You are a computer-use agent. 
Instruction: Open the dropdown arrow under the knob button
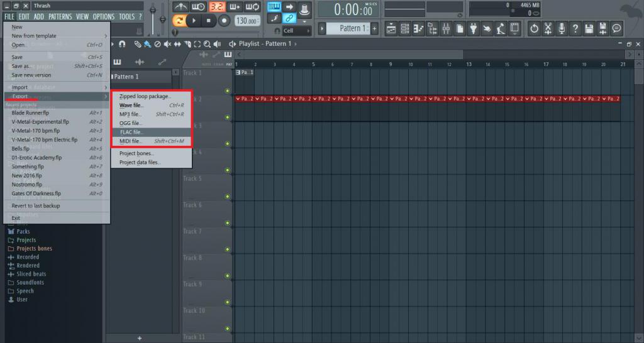(304, 21)
